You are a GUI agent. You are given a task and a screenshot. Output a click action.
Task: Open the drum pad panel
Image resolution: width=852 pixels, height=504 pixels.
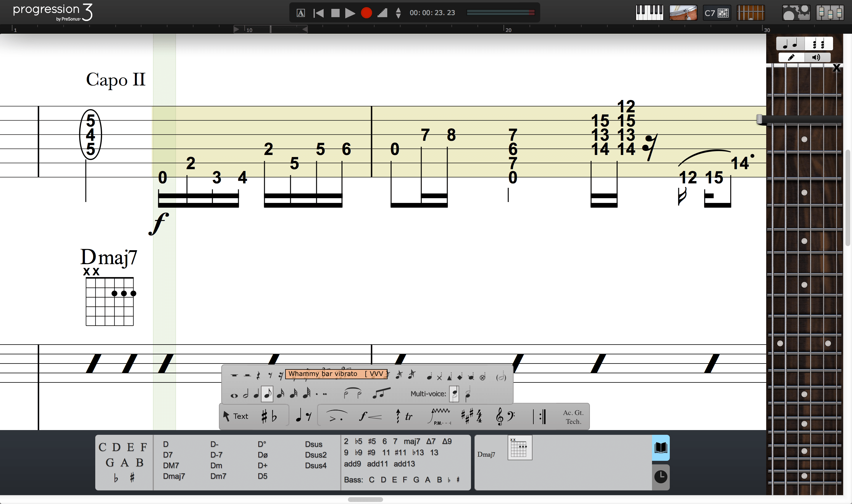click(x=683, y=13)
